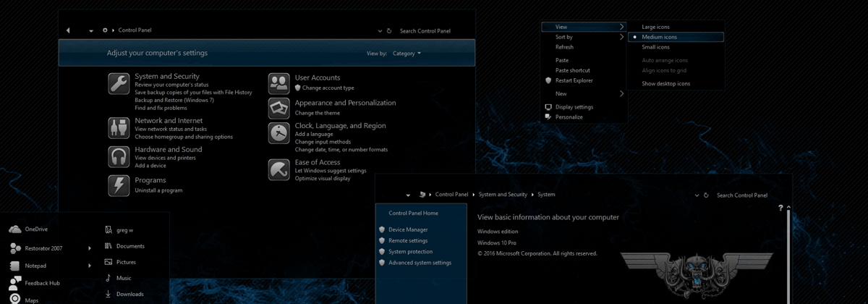Open View network status and tasks link
Screen dimensions: 868x304
coord(171,129)
